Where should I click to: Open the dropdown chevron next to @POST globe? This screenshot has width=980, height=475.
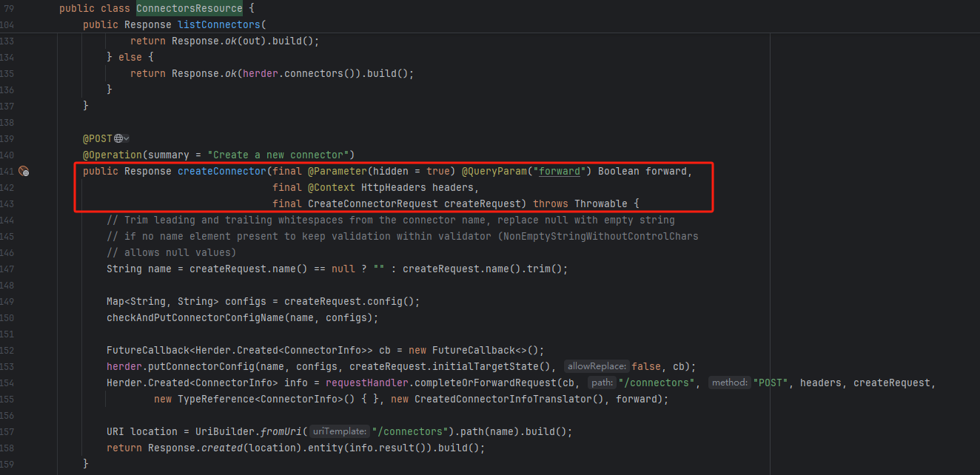(127, 139)
